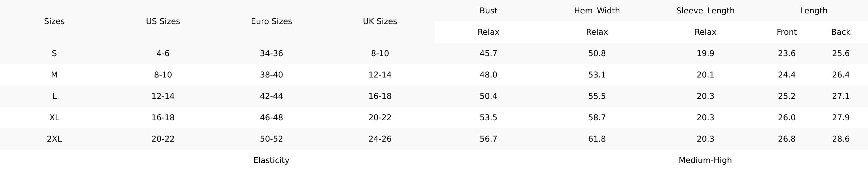Select the 61.8 hem width value
868x171 pixels.
click(597, 139)
